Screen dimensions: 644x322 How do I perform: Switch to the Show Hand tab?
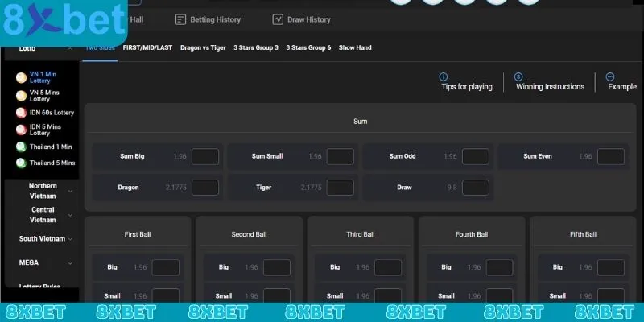355,47
